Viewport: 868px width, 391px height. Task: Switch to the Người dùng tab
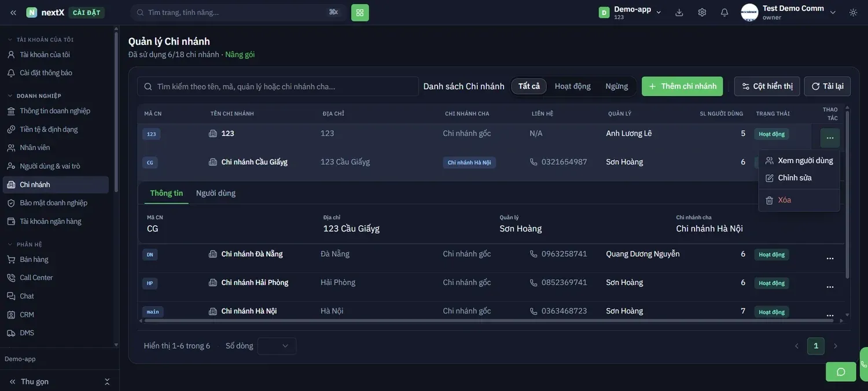click(216, 193)
